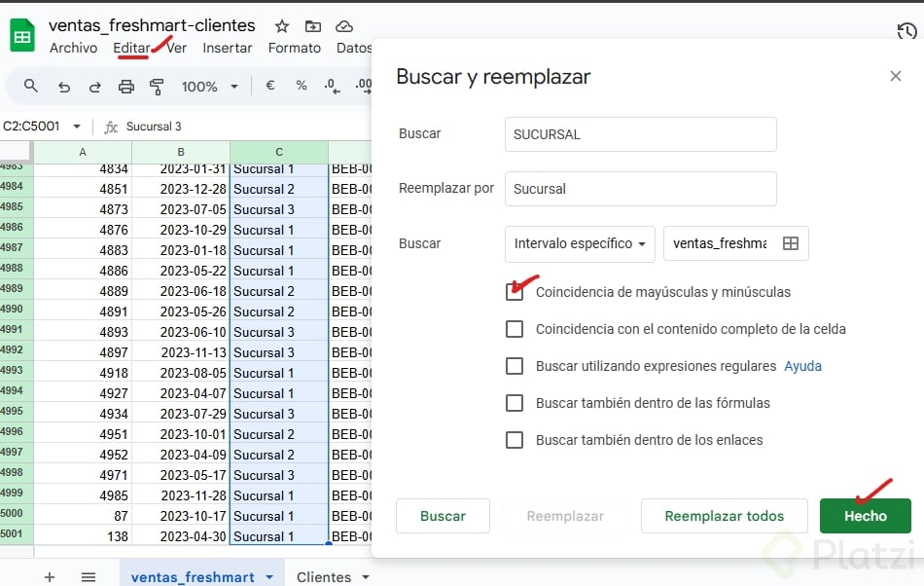The width and height of the screenshot is (924, 586).
Task: Open the Ver menu
Action: click(x=176, y=48)
